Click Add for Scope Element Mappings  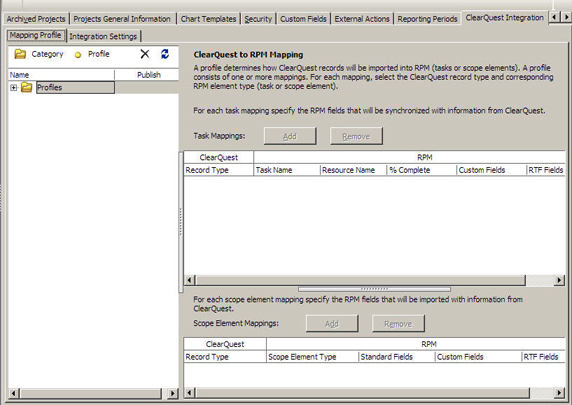tap(332, 324)
